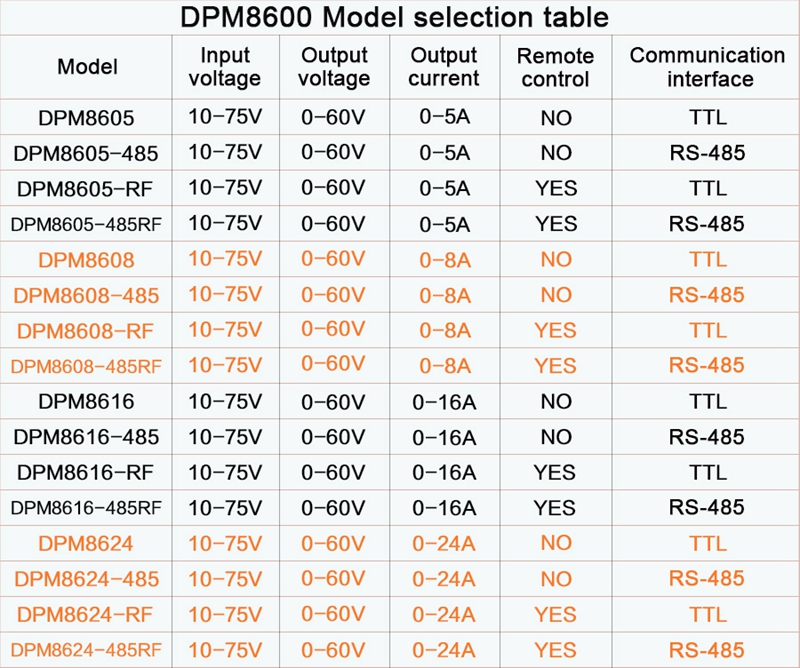
Task: Select the RS-485 cell in DPM8624-485RF row
Action: pos(707,650)
